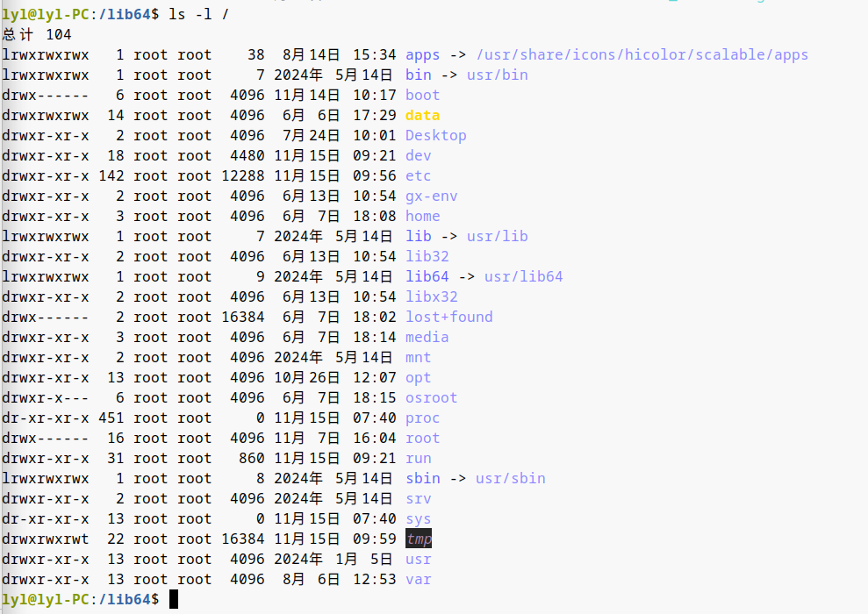Click the 'home' directory name
Screen dimensions: 868x614
click(x=422, y=217)
